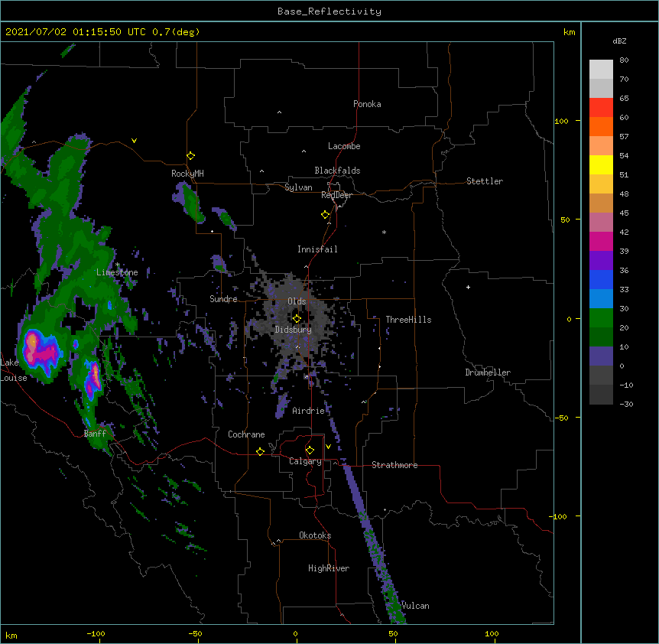Select the purple 36-39 dBZ legend swatch
Screen dimensions: 659x644
click(x=601, y=261)
